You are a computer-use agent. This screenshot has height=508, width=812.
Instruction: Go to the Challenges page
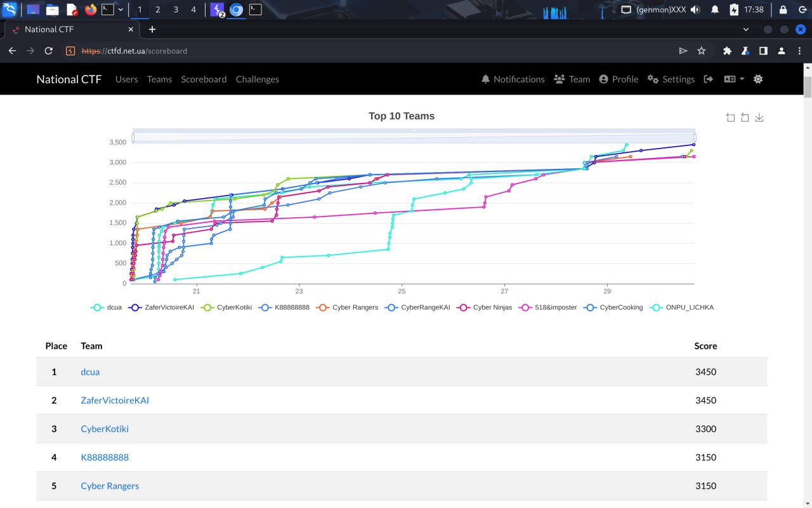point(257,79)
